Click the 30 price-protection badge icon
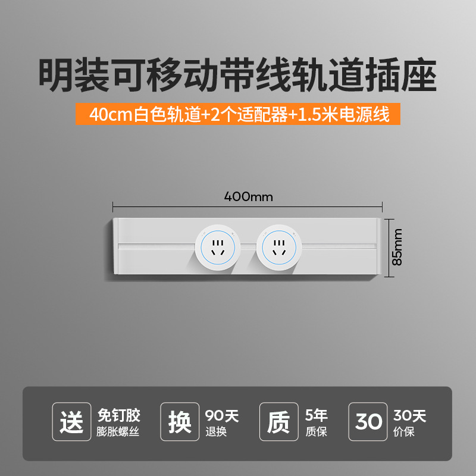The image size is (476, 476). coord(368,422)
